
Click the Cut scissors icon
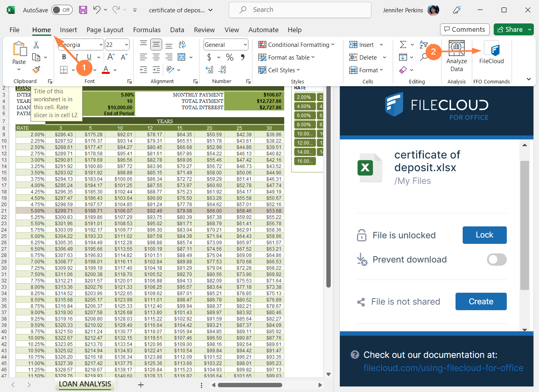pos(36,44)
